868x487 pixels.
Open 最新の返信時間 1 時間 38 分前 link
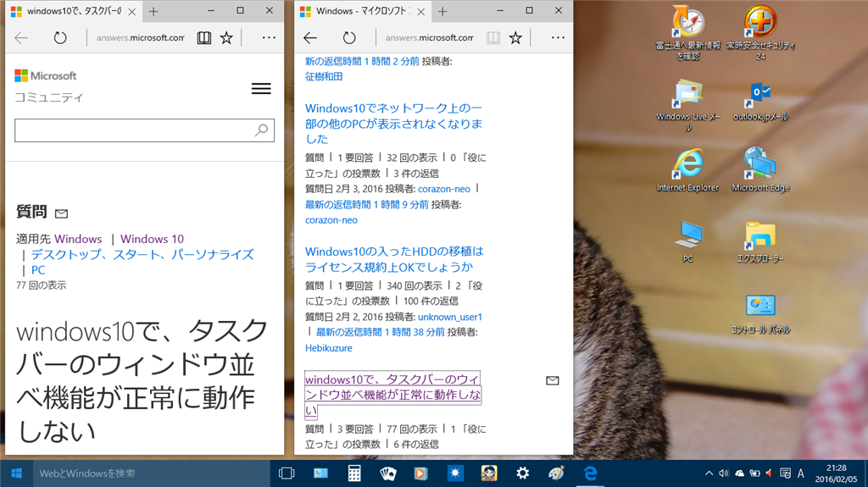coord(381,332)
